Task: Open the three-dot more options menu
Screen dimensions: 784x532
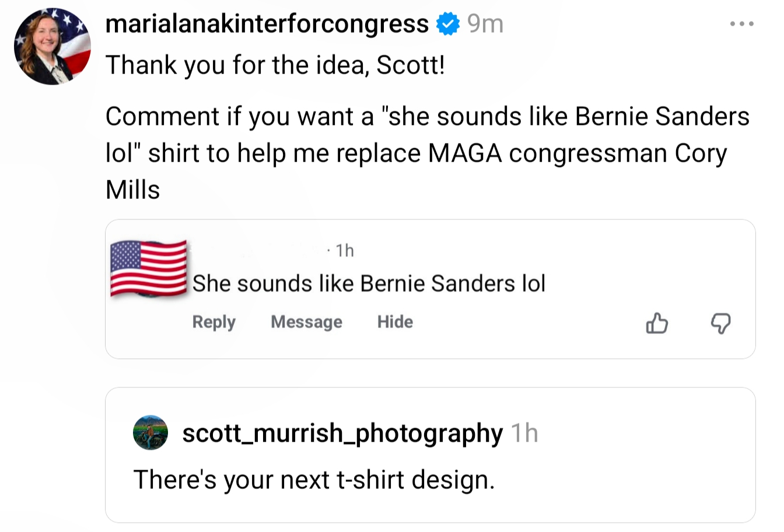Action: click(x=742, y=24)
